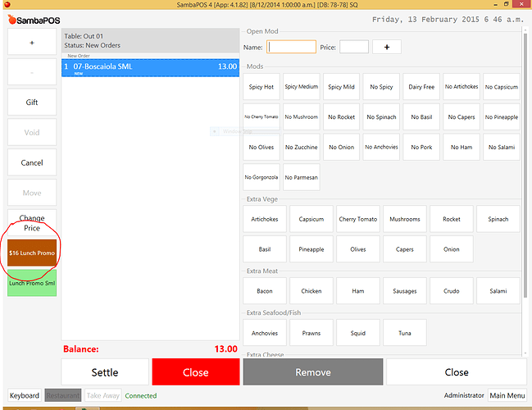Select the No Salami mod
Screen dimensions: 532x410
(502, 147)
